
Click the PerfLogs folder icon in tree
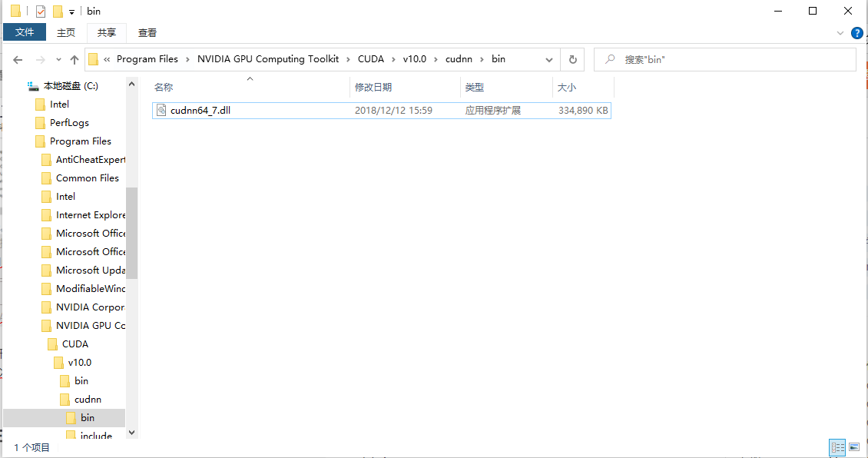(40, 122)
